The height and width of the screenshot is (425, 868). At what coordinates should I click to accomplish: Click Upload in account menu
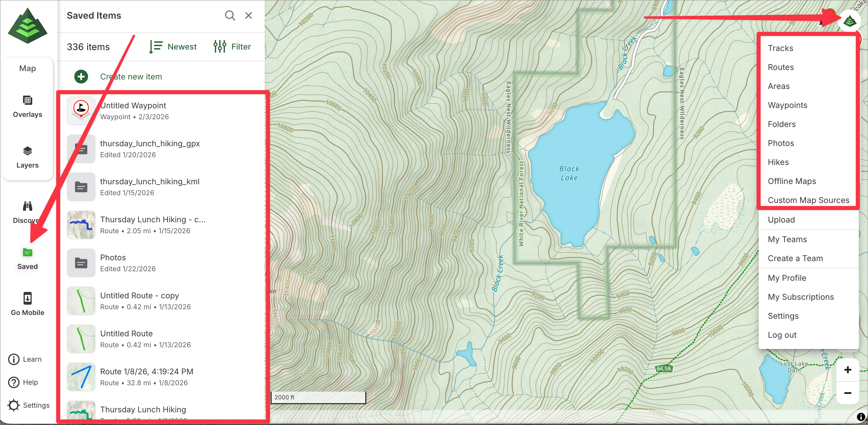click(781, 220)
